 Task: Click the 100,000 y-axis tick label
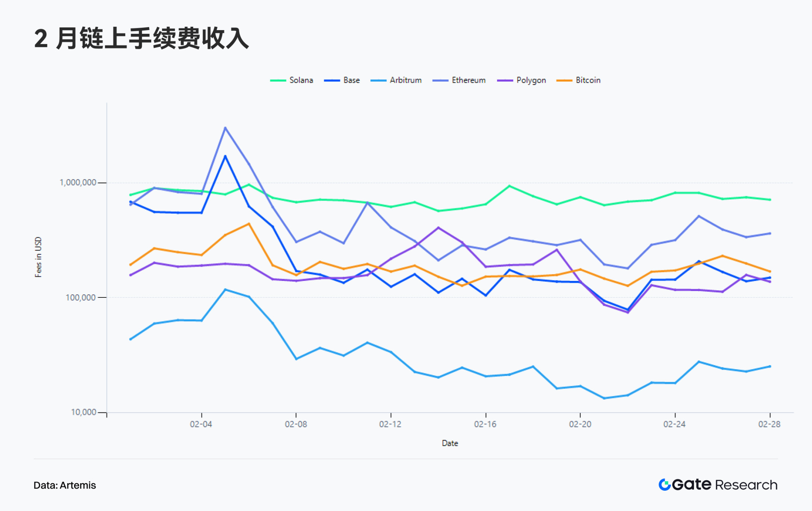point(80,297)
